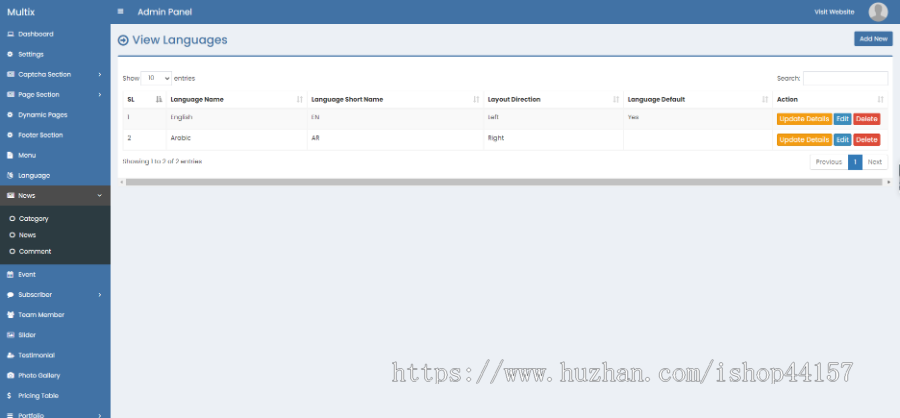The height and width of the screenshot is (418, 900).
Task: Expand the Subscriber chevron
Action: click(x=100, y=295)
